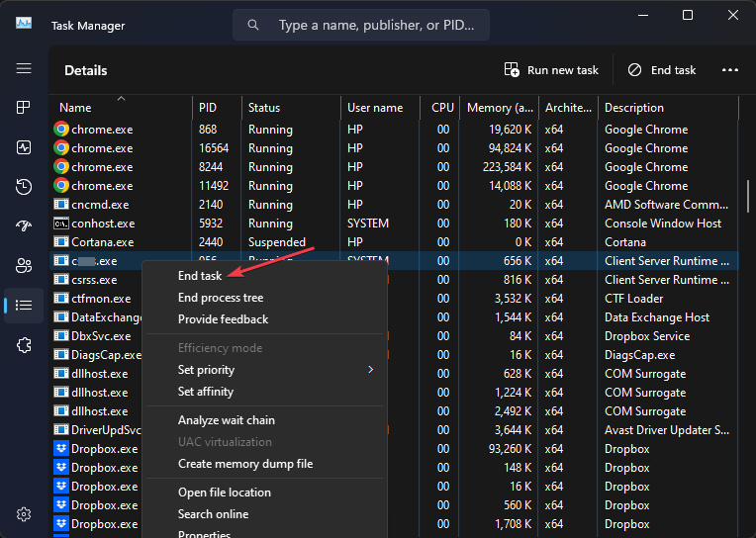This screenshot has height=538, width=756.
Task: Select chrome.exe row with PID 16564
Action: pos(393,148)
